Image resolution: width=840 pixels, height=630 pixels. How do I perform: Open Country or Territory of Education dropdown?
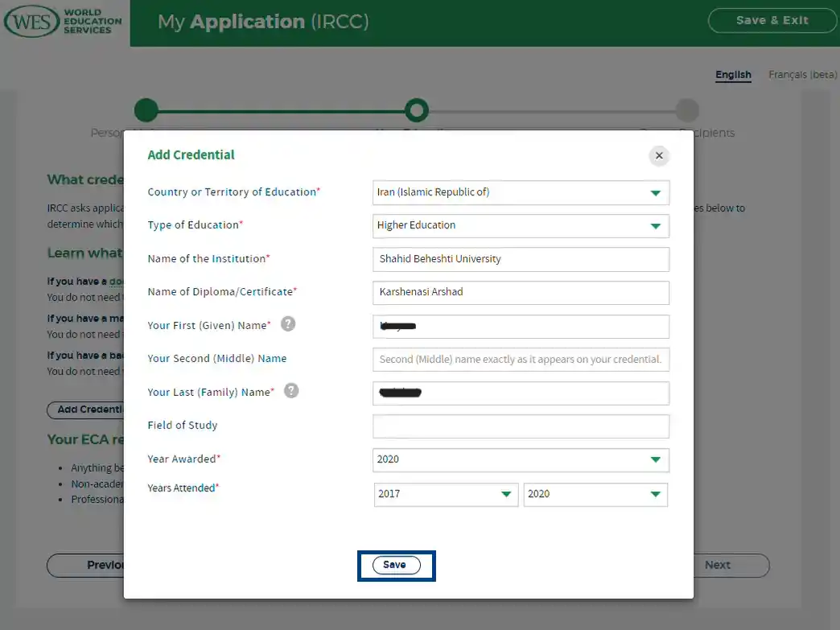pyautogui.click(x=521, y=193)
